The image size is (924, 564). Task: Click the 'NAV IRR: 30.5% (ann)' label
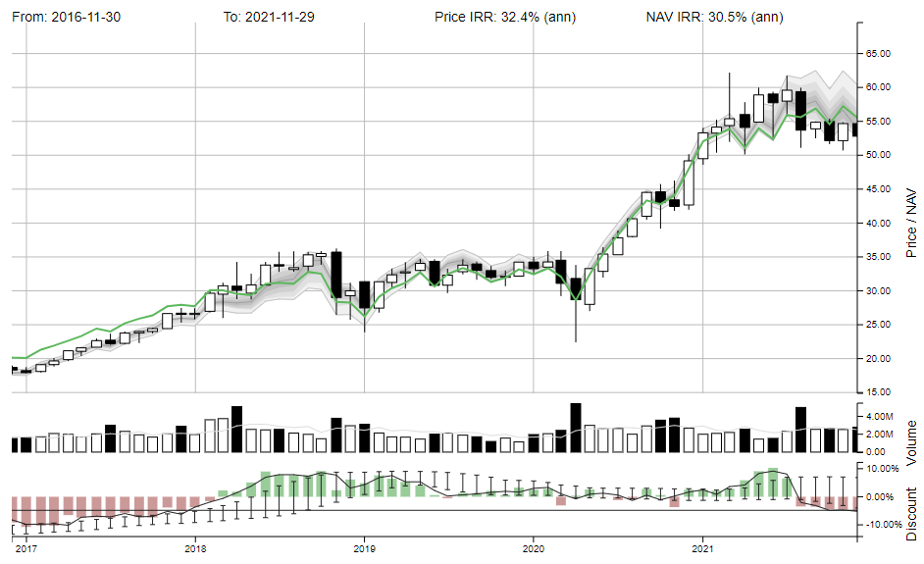pos(714,17)
